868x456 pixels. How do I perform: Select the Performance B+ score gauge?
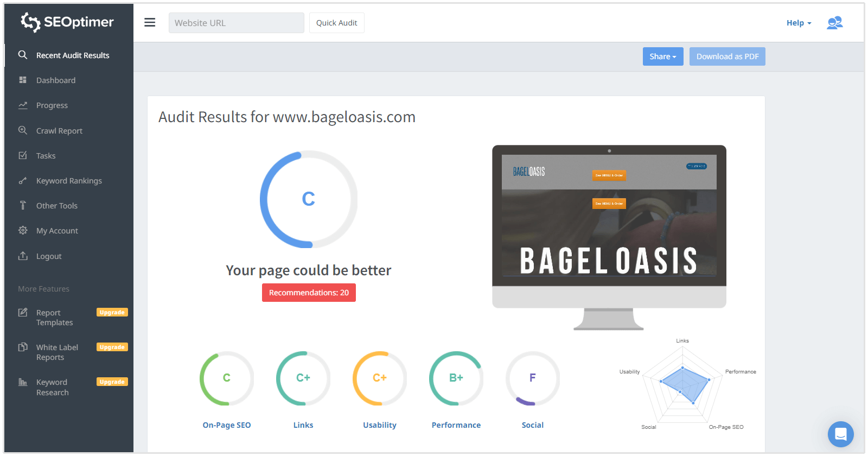[x=456, y=378]
